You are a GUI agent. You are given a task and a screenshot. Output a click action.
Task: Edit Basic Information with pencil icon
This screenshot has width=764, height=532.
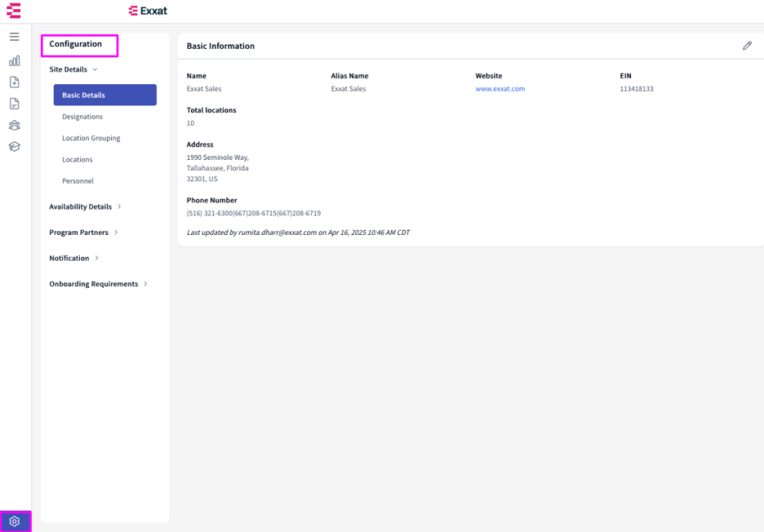point(747,46)
